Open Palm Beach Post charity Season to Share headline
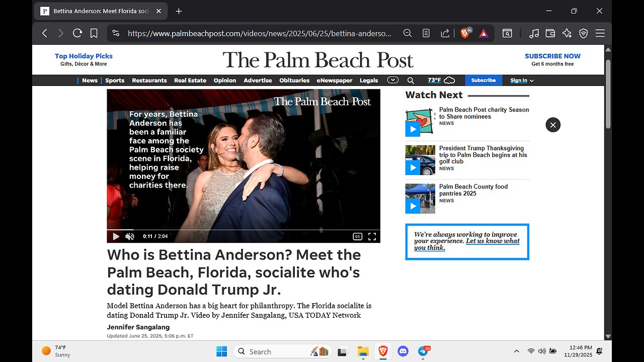This screenshot has width=644, height=362. [x=484, y=113]
